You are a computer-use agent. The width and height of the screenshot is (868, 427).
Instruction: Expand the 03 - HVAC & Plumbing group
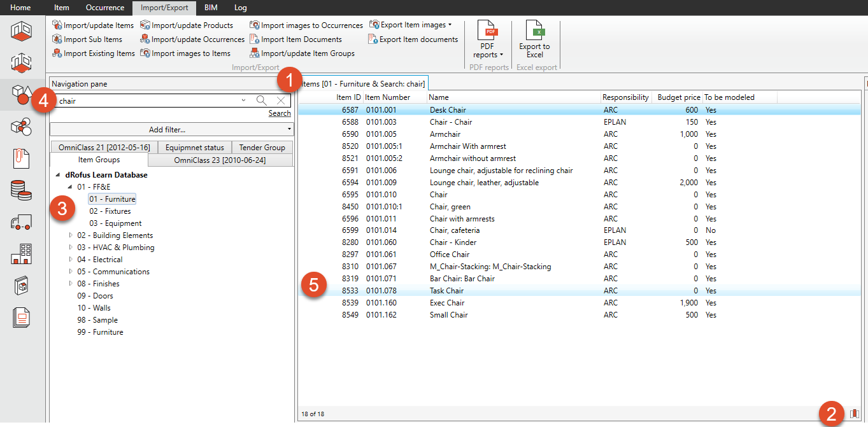click(70, 247)
